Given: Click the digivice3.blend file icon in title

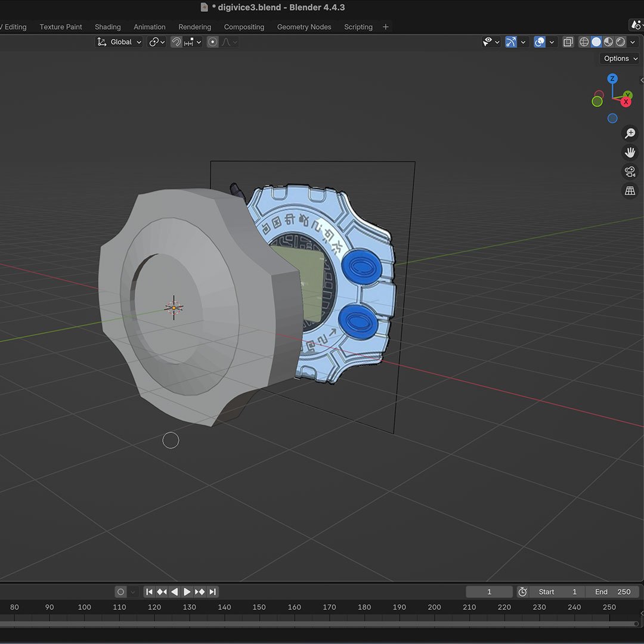Looking at the screenshot, I should coord(204,7).
